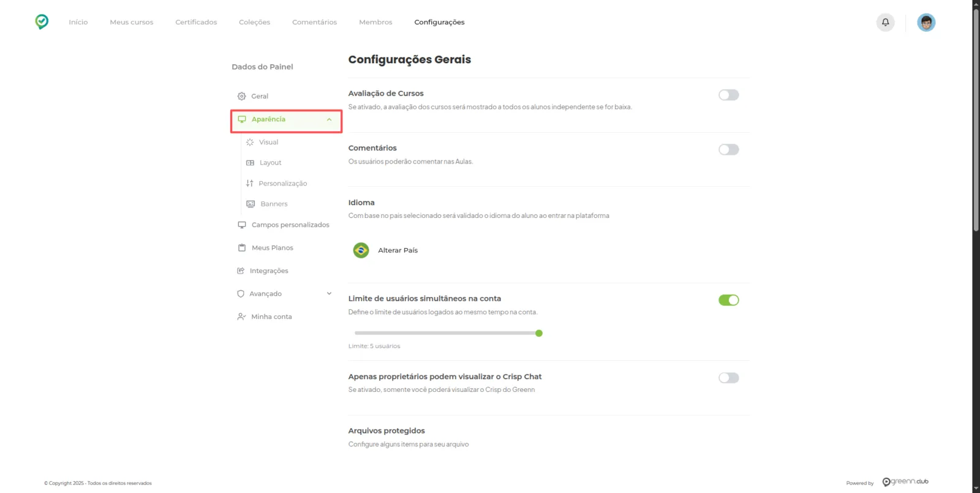This screenshot has width=980, height=493.
Task: Open the Coleções tab
Action: (255, 22)
